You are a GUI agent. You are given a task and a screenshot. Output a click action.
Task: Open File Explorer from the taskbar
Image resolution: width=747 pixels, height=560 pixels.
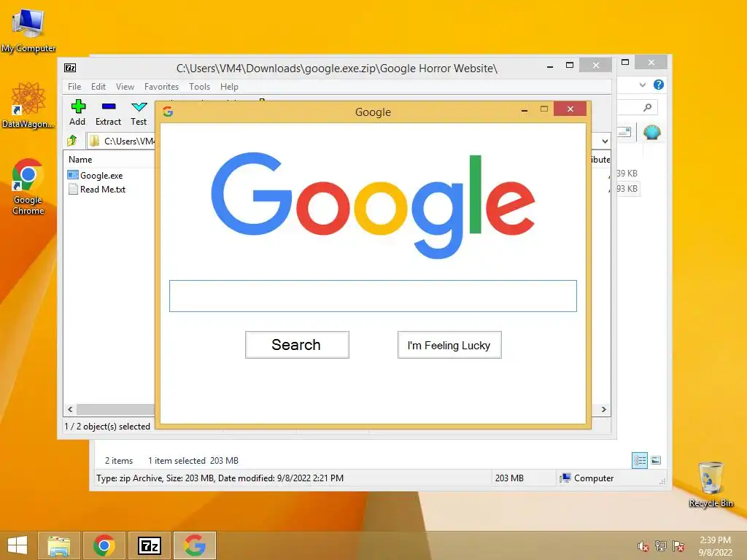click(x=59, y=545)
